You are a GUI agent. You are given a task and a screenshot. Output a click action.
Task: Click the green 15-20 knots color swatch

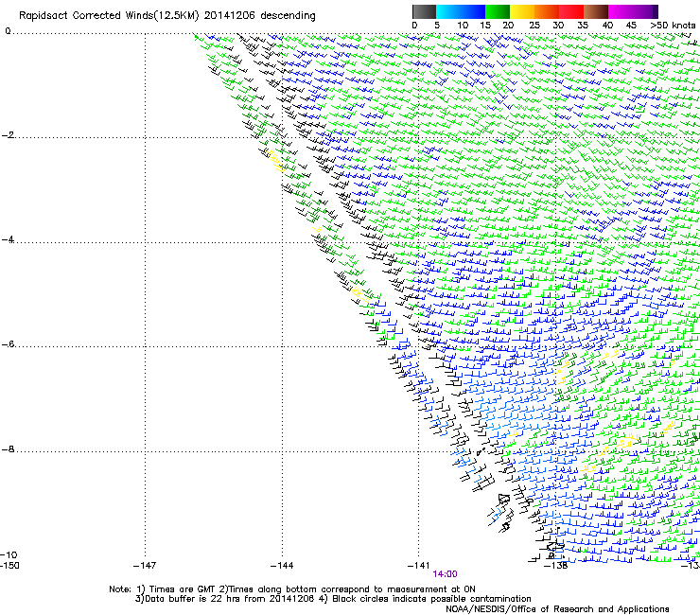tap(498, 11)
